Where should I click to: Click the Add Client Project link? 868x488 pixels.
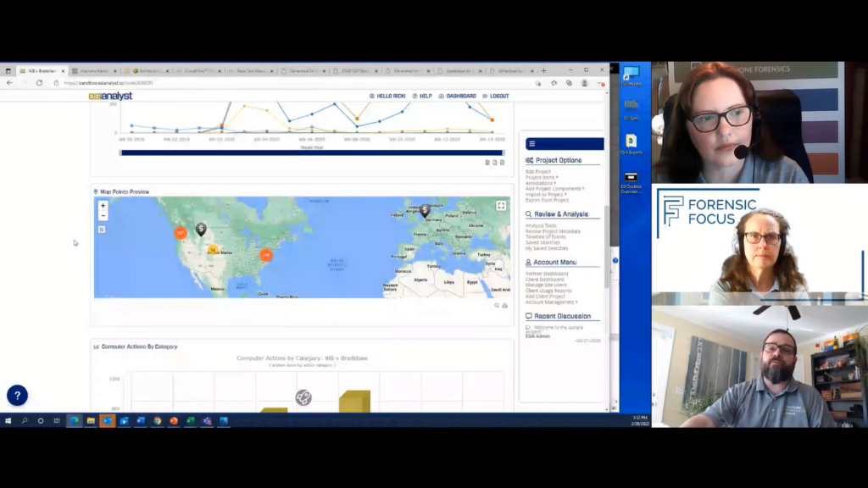click(x=545, y=297)
